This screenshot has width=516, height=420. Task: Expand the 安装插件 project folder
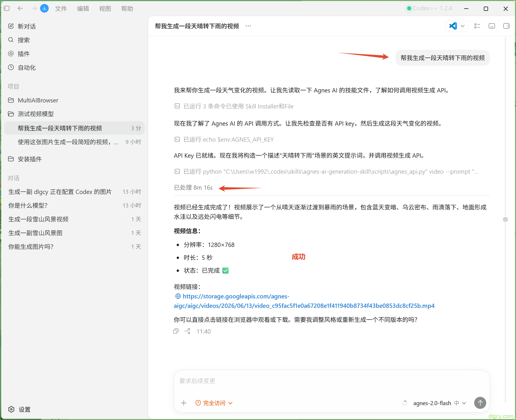point(74,159)
